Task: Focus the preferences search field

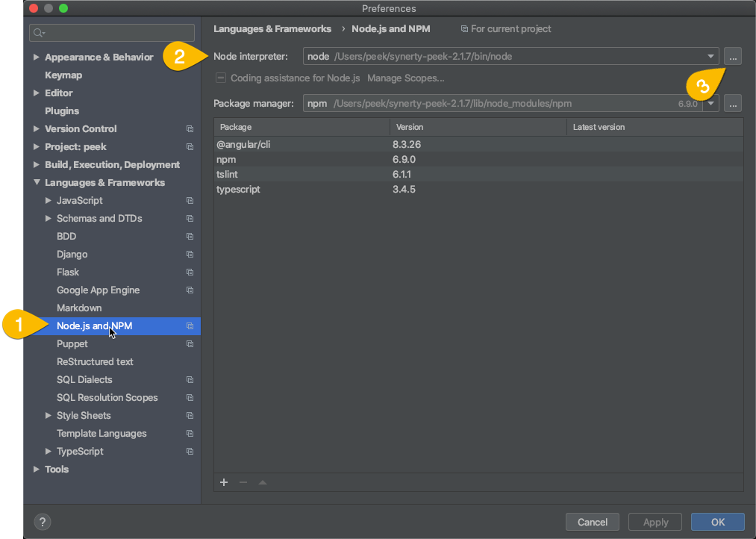Action: click(x=112, y=33)
